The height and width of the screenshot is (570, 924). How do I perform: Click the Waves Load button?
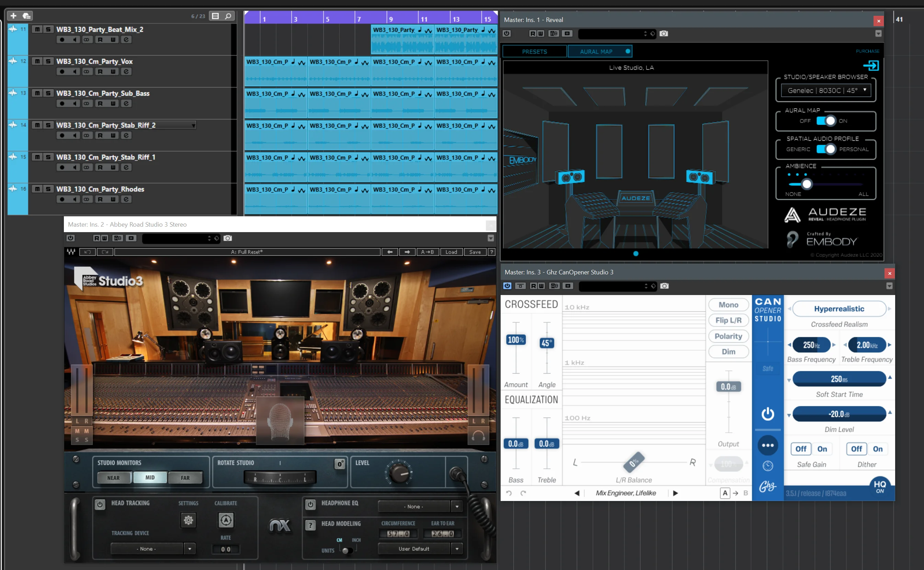(x=451, y=252)
